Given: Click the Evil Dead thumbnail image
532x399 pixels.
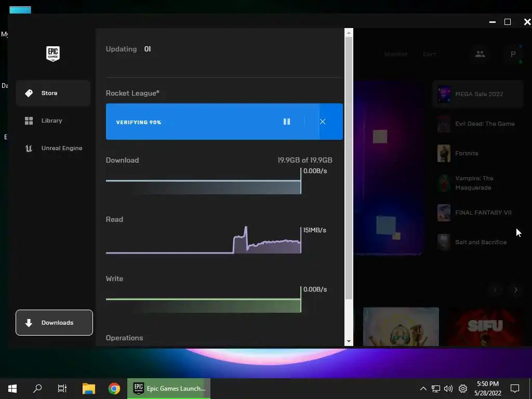Looking at the screenshot, I should [444, 124].
